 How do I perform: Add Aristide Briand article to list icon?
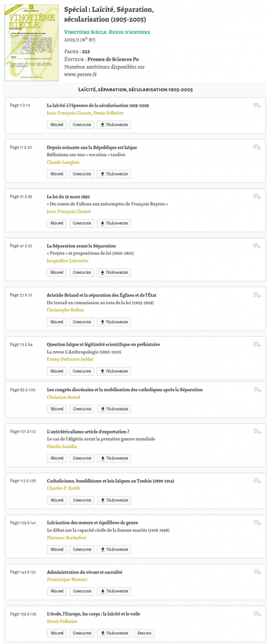tap(257, 295)
